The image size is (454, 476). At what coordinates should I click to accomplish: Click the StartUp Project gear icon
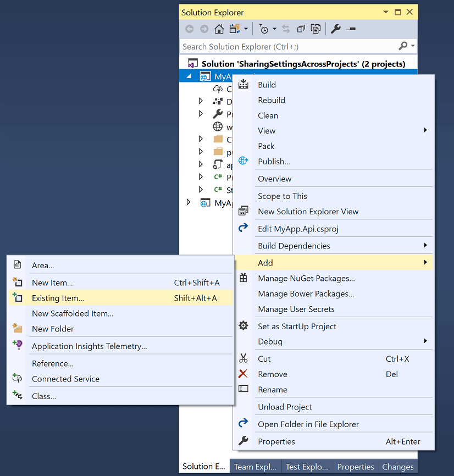click(243, 326)
